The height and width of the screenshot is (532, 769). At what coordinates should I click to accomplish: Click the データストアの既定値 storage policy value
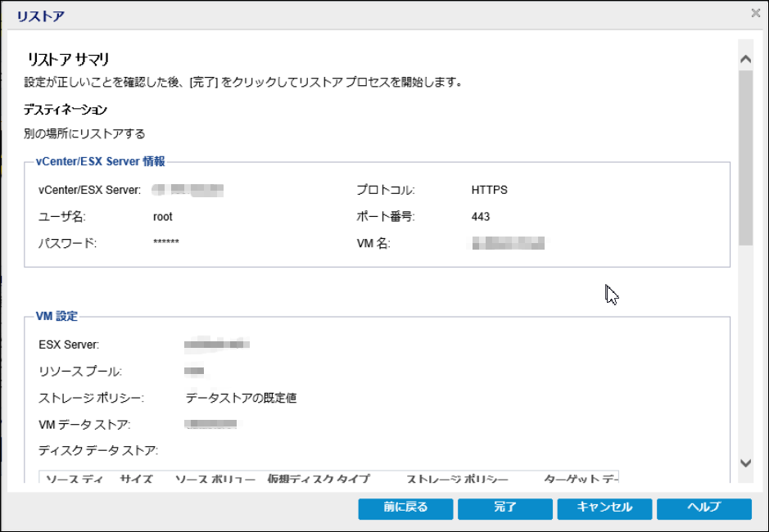[x=241, y=399]
